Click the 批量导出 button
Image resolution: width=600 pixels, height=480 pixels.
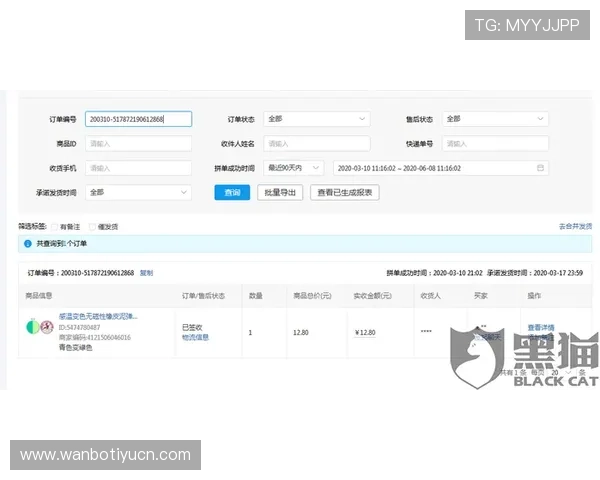click(x=280, y=193)
